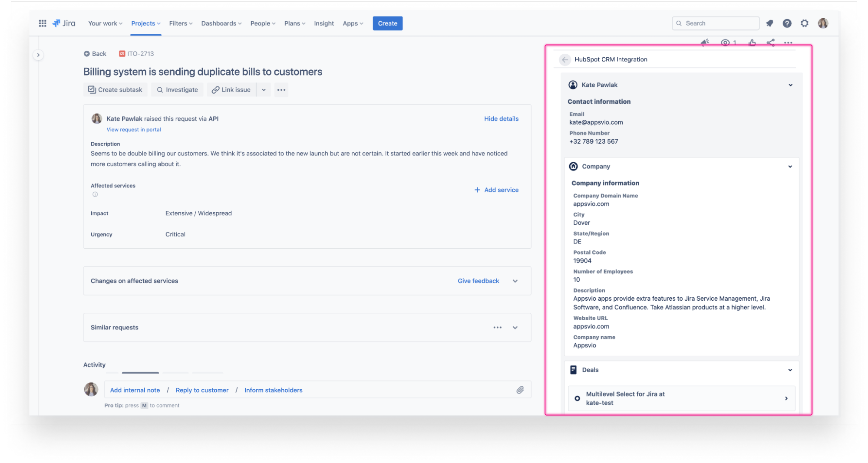The image size is (868, 463).
Task: Open the app switcher grid icon
Action: click(43, 23)
